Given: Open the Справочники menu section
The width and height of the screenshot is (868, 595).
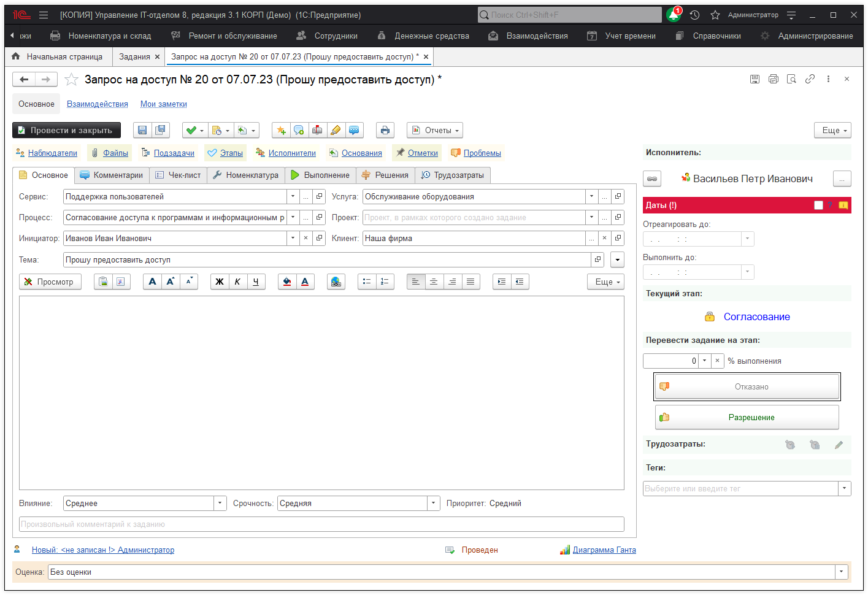Looking at the screenshot, I should click(x=716, y=36).
